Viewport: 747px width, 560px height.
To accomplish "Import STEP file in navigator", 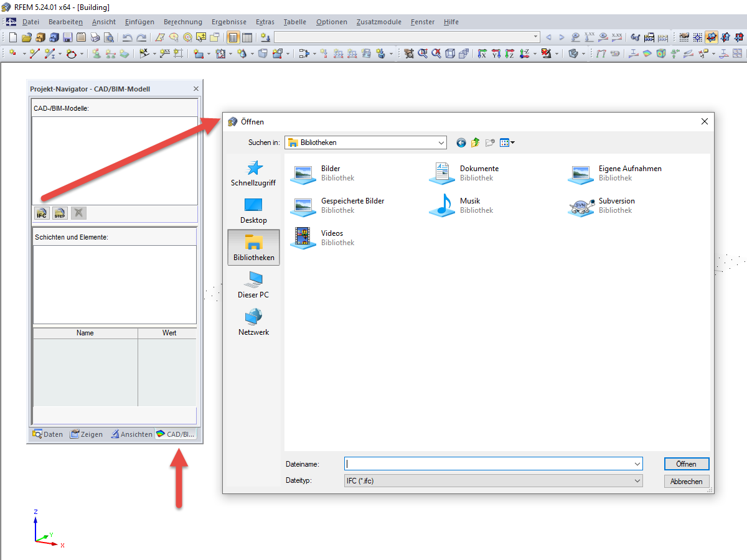I will 60,213.
